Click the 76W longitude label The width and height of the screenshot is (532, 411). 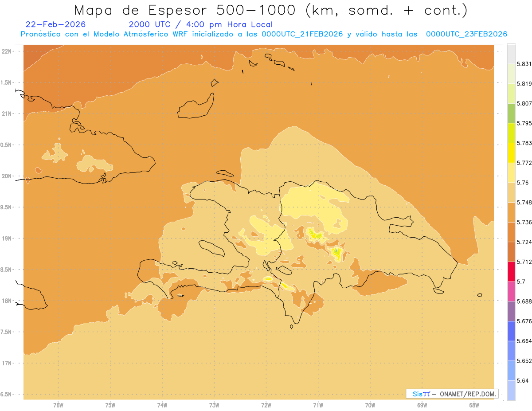(58, 405)
